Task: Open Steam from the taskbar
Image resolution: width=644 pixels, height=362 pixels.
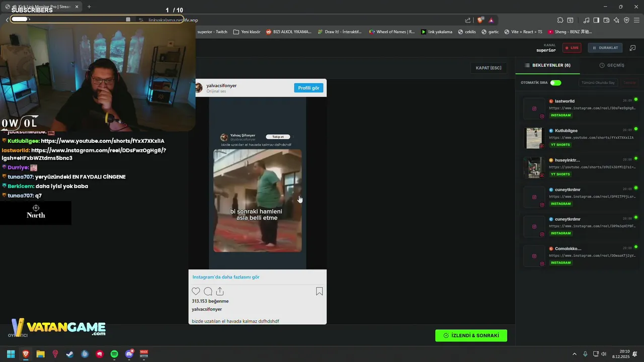Action: click(70, 354)
